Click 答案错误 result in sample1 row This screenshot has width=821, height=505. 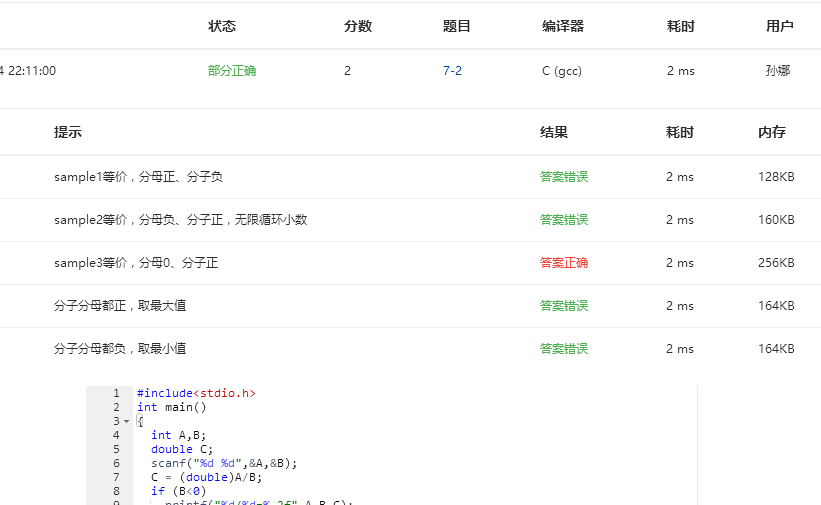click(x=564, y=177)
